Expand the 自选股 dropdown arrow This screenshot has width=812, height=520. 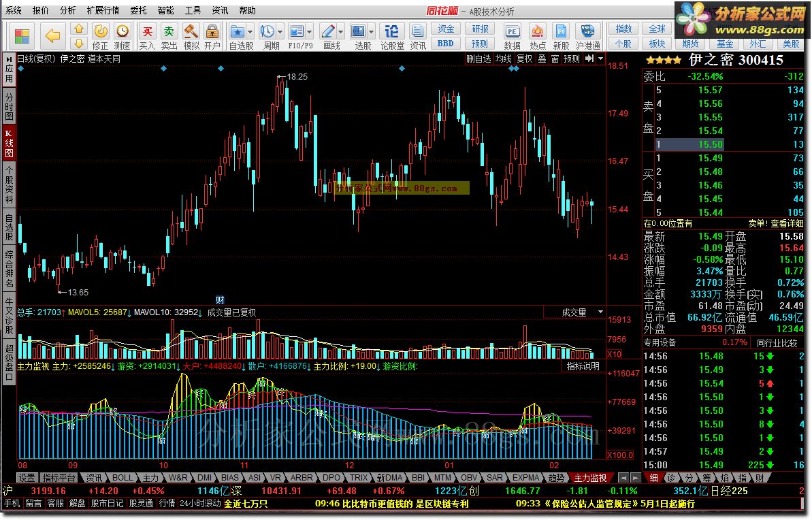[250, 32]
